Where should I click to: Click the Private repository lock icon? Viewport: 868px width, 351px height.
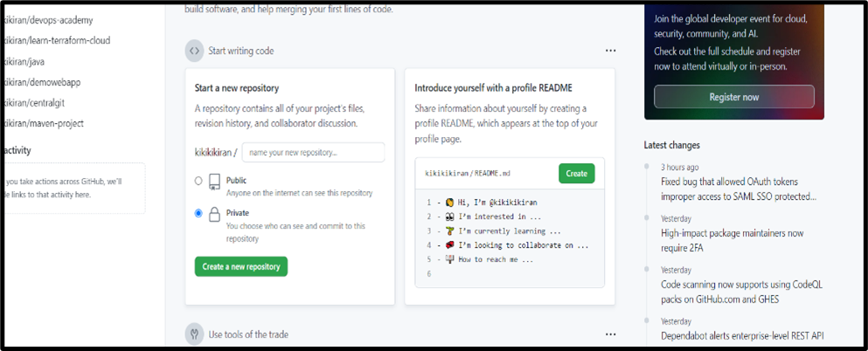[213, 215]
